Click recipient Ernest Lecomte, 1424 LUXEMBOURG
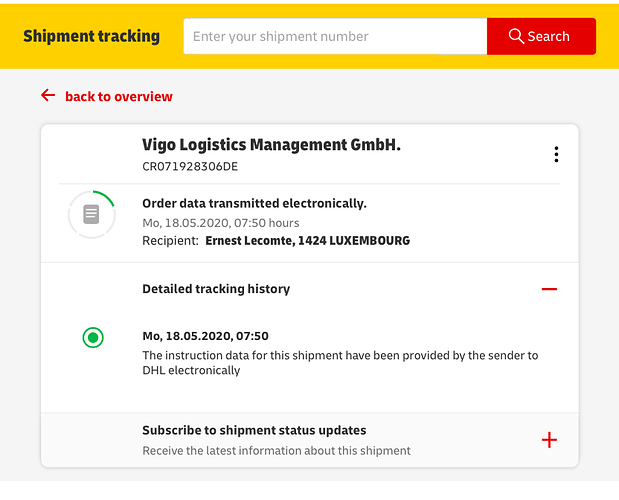Viewport: 619px width, 500px height. coord(308,241)
